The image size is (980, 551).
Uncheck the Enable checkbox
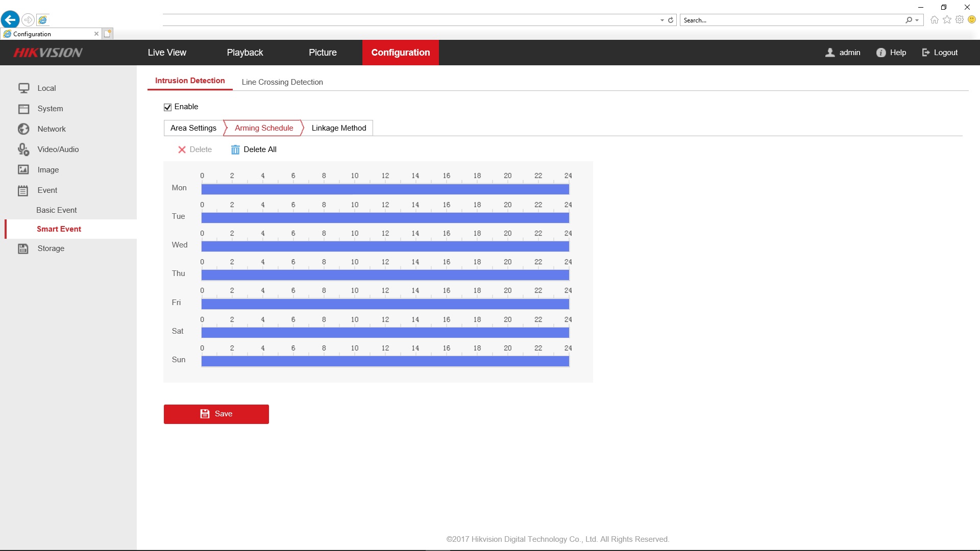167,107
